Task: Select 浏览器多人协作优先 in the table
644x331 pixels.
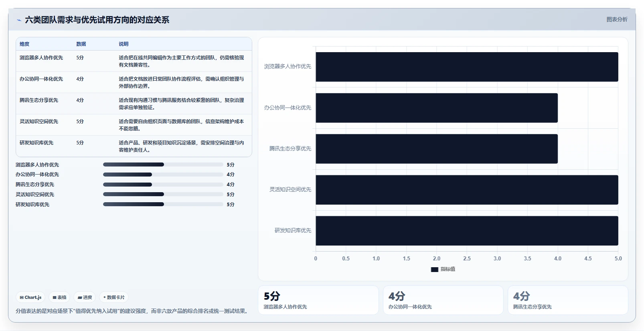Action: [41, 58]
